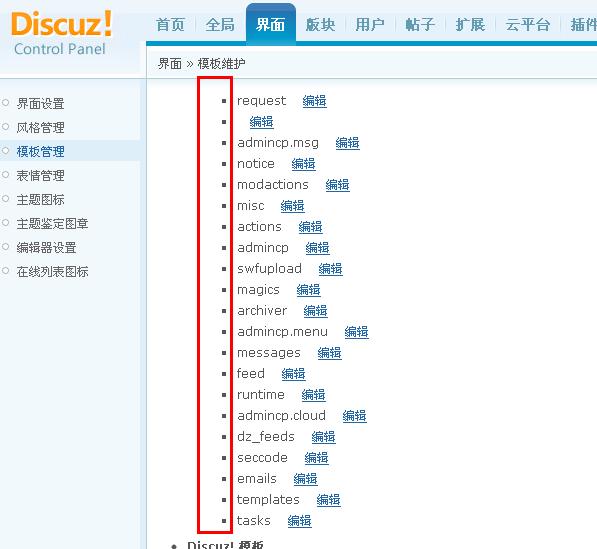Go to the 用户 tab
The image size is (597, 549).
(370, 25)
